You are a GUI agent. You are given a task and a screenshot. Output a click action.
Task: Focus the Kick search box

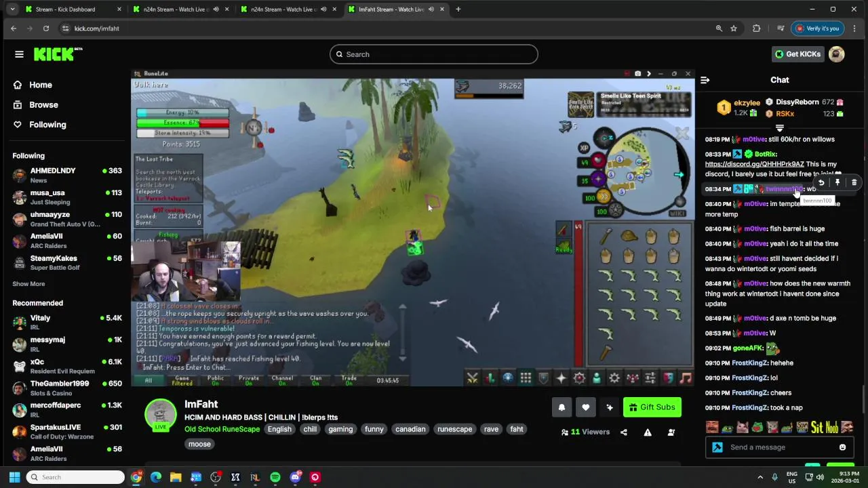[434, 54]
